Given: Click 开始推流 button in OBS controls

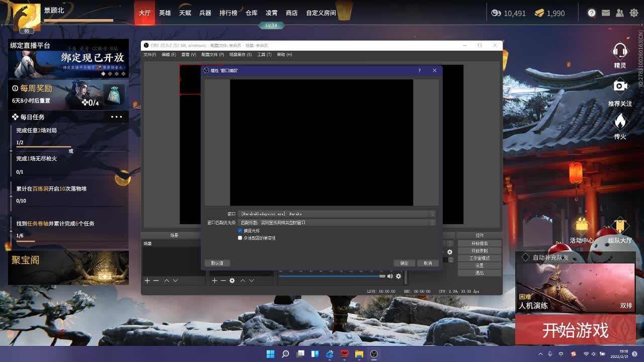Looking at the screenshot, I should 479,243.
